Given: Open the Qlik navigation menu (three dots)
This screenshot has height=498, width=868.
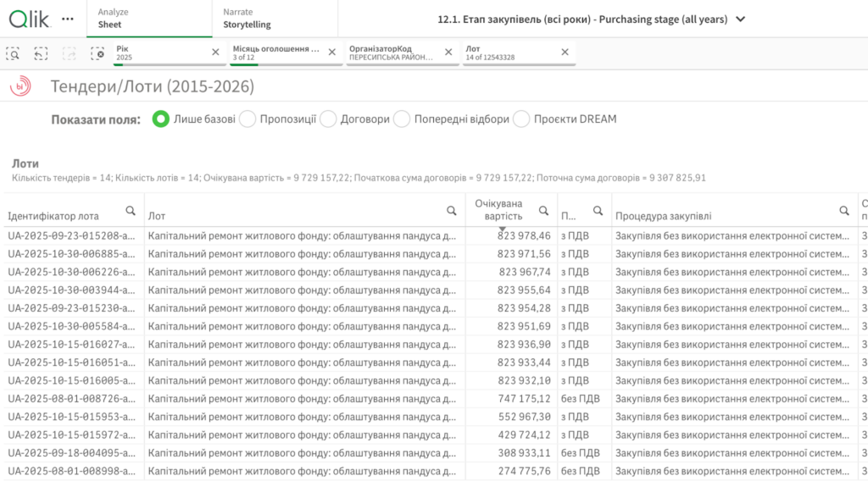Looking at the screenshot, I should click(68, 19).
